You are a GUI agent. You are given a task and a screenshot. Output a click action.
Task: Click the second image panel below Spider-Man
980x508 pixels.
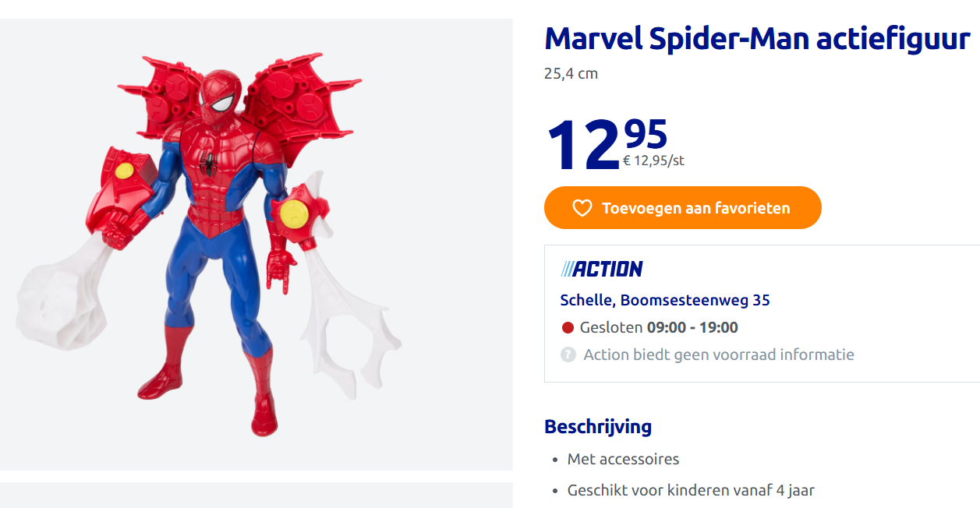pos(256,495)
